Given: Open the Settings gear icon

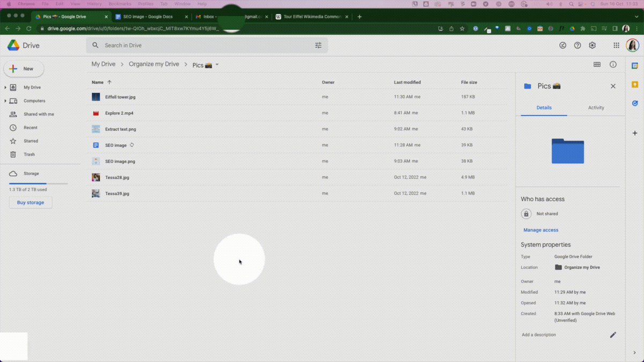Looking at the screenshot, I should [x=592, y=46].
